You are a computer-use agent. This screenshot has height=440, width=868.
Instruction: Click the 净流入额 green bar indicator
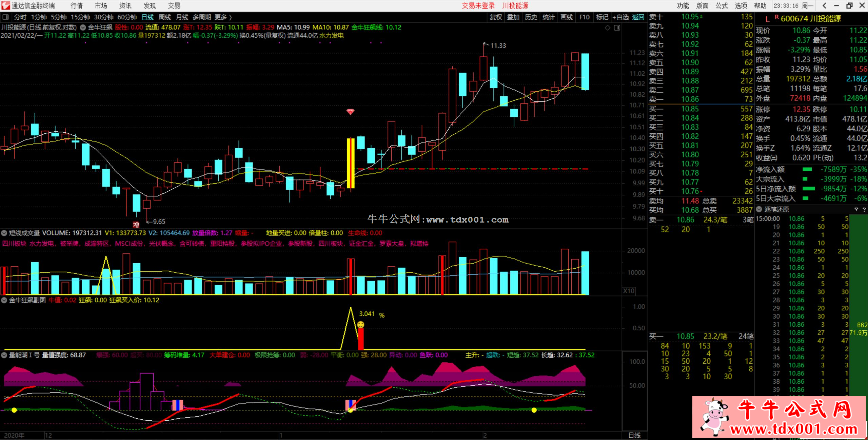pyautogui.click(x=807, y=169)
